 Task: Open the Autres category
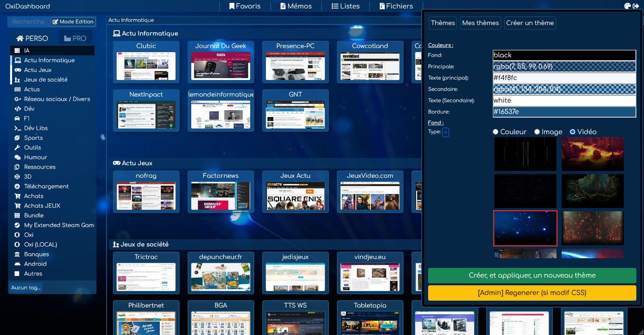pos(52,274)
